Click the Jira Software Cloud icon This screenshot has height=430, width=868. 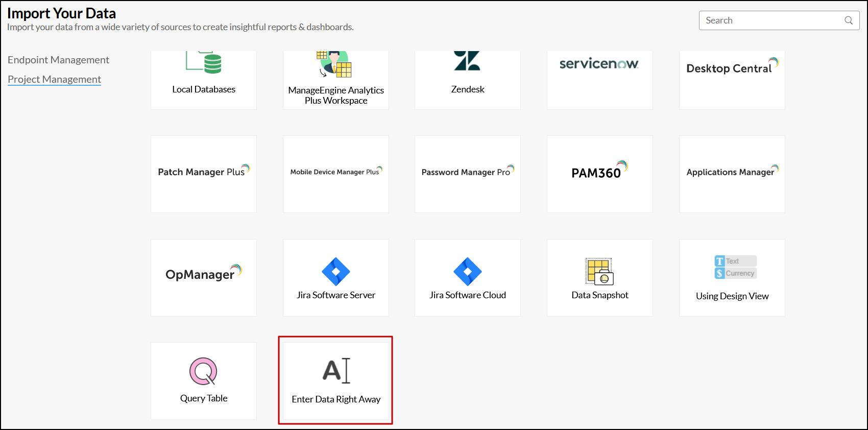coord(468,271)
